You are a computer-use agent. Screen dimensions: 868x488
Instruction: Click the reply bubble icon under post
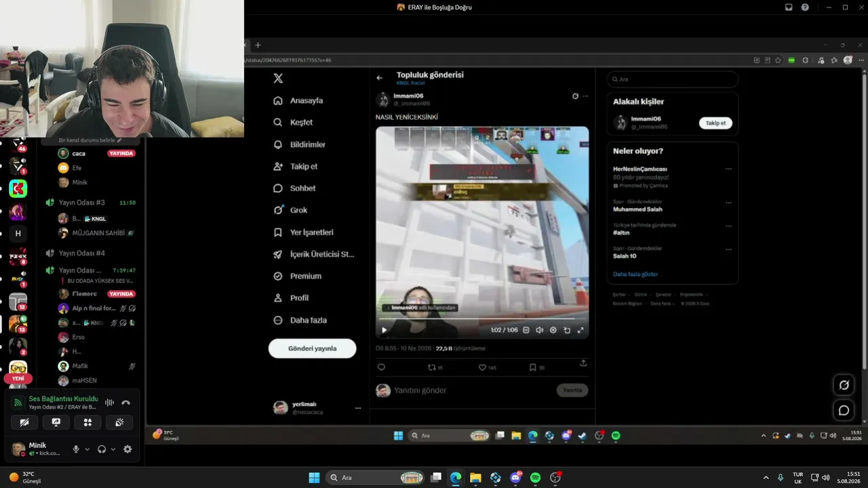(x=381, y=367)
